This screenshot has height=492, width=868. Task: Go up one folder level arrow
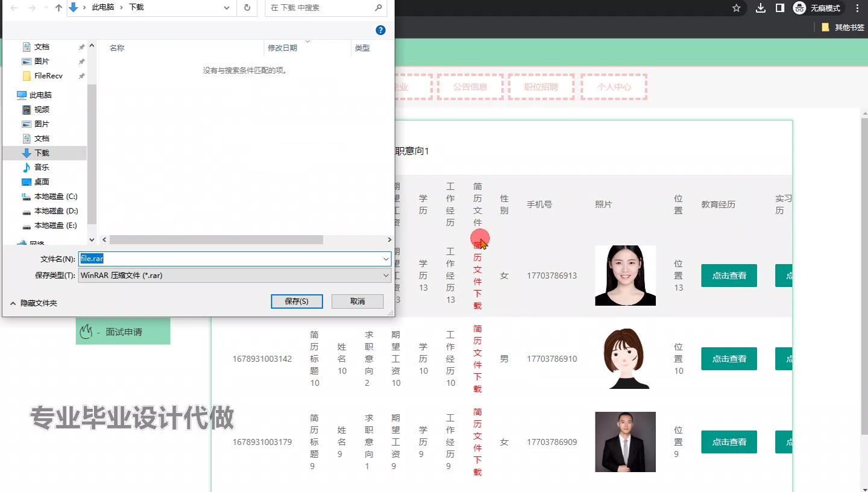58,8
